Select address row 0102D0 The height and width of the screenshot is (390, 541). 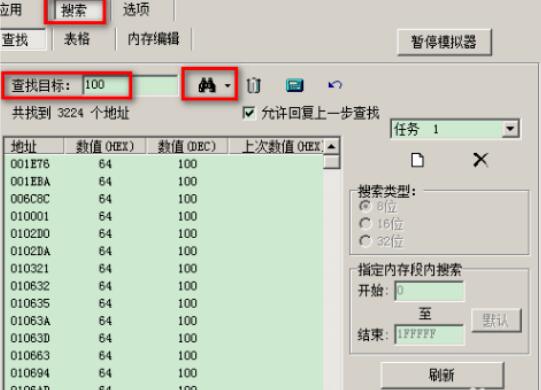point(164,234)
